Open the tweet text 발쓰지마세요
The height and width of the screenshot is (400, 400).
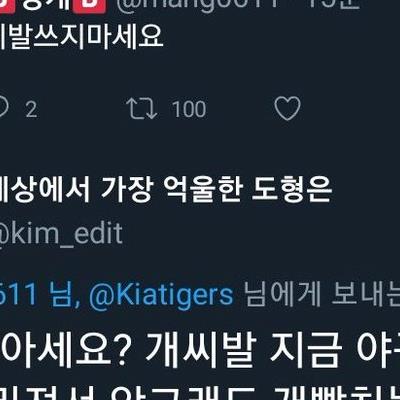click(x=81, y=37)
